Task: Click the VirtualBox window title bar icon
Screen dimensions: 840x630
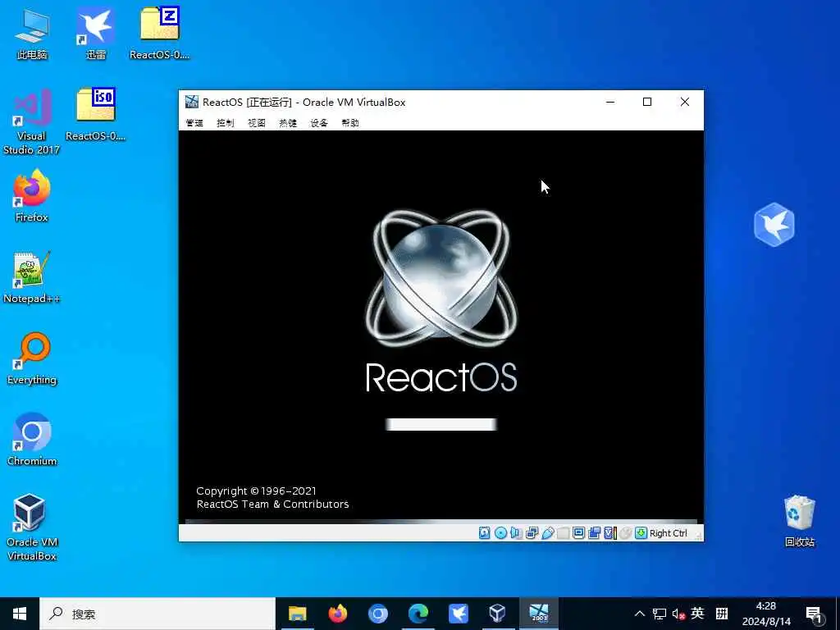Action: click(192, 102)
